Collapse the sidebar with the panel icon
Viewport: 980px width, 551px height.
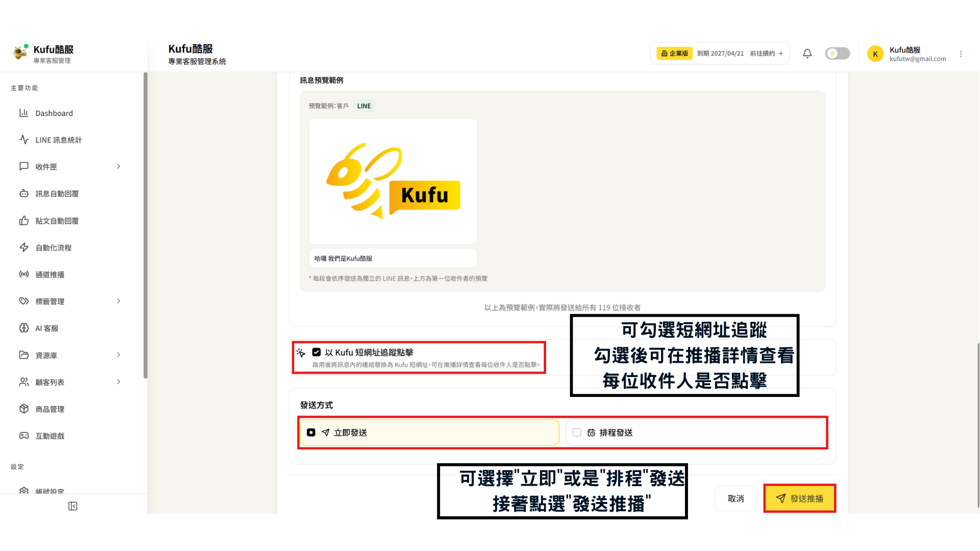point(72,506)
